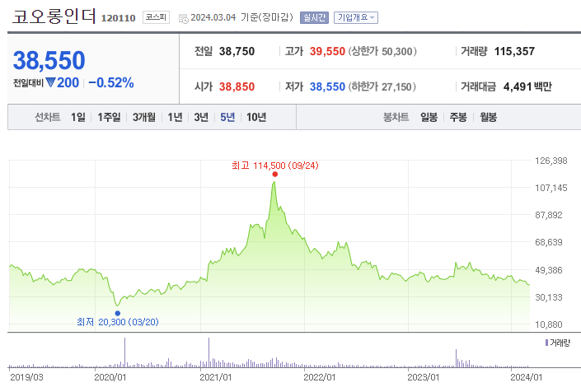Click the down arrow icon next to 200

click(x=50, y=82)
